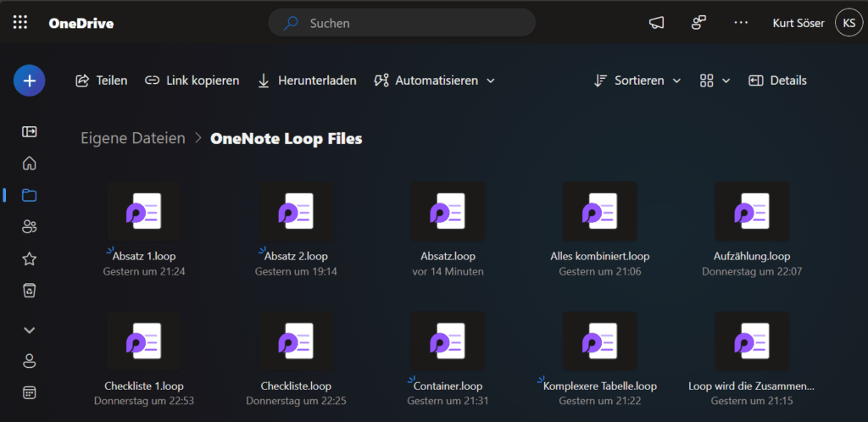Select the Checkliste 1.loop thumbnail
The image size is (868, 422).
tap(144, 341)
